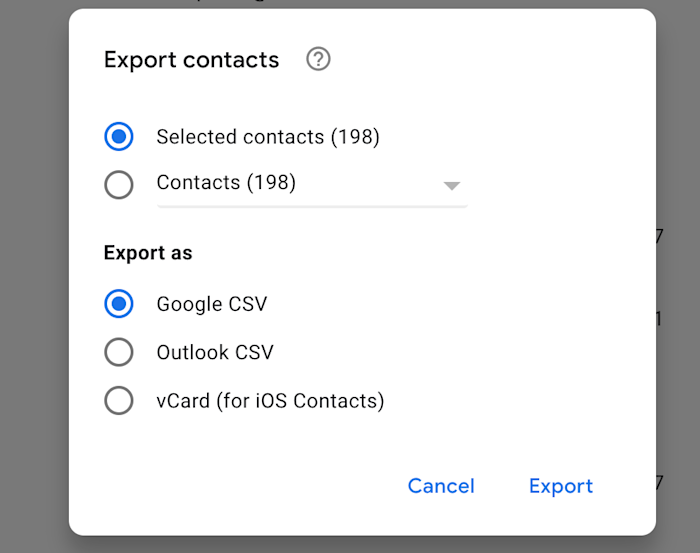Click the Export contacts dialog title
Screen dimensions: 700x553
click(192, 60)
